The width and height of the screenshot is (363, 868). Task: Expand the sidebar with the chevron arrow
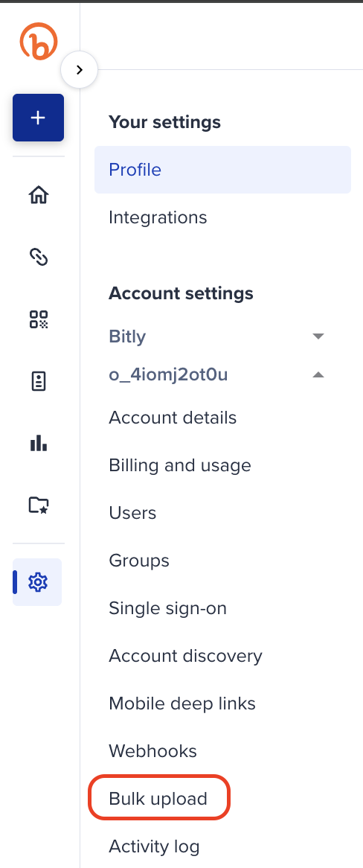[x=79, y=70]
